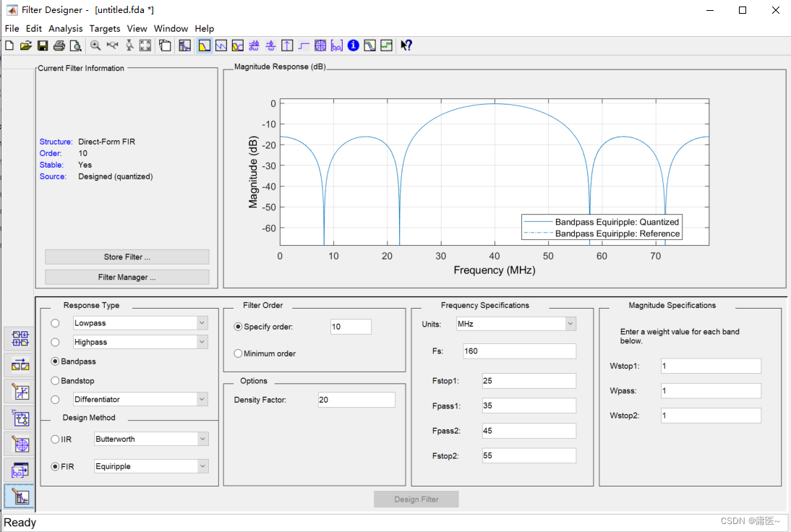The image size is (791, 532).
Task: Open the Design Filter sidebar panel
Action: [x=20, y=497]
